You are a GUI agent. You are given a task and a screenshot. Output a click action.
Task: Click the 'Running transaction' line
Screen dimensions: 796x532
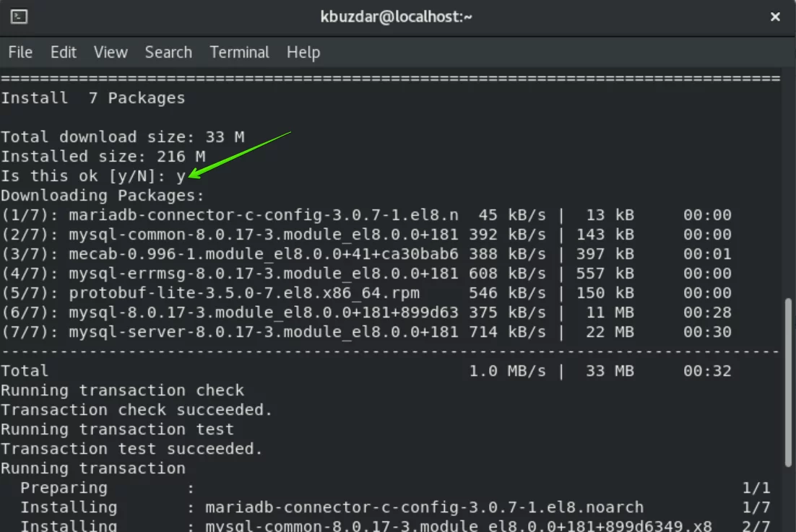pyautogui.click(x=93, y=468)
